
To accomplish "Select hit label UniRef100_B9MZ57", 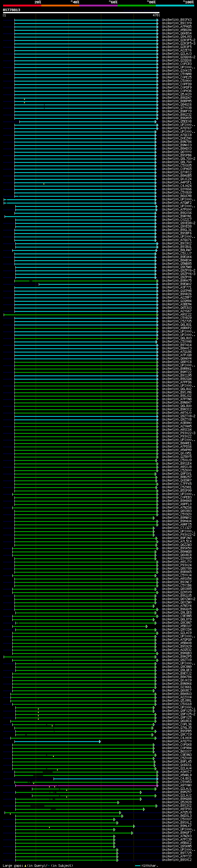I will tap(176, 792).
